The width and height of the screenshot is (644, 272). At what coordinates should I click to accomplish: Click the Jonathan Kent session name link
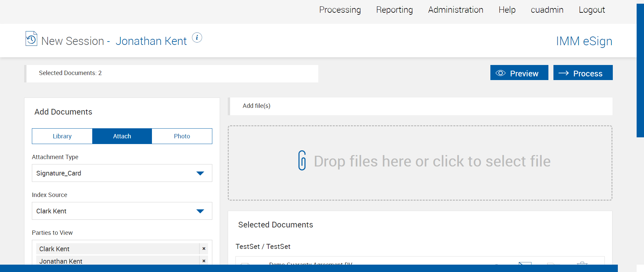151,41
